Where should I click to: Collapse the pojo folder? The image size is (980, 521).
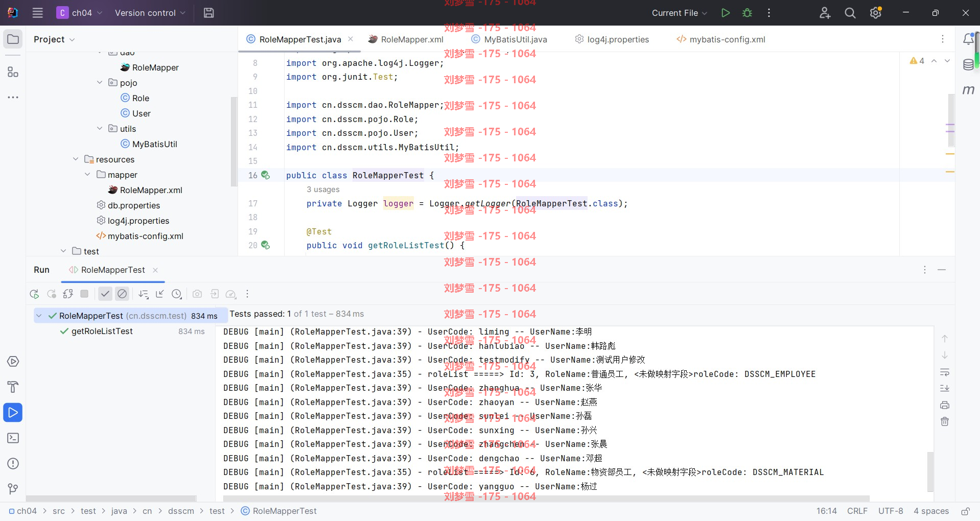pos(100,82)
